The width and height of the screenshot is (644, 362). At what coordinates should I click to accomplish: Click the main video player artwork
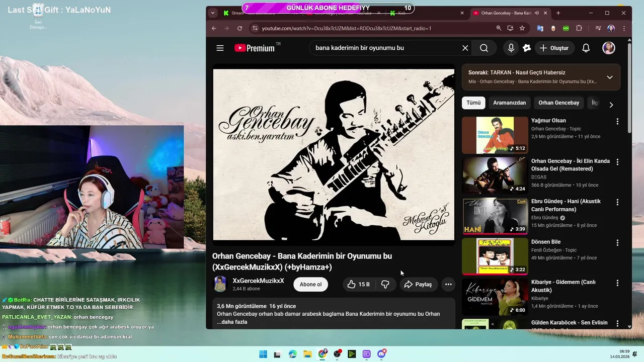pos(334,155)
